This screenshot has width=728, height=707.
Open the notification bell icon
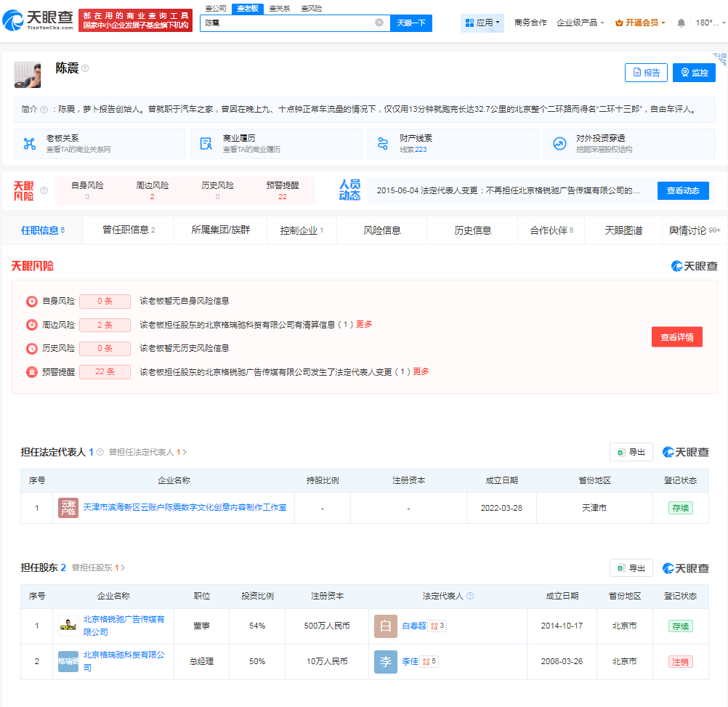click(x=680, y=23)
